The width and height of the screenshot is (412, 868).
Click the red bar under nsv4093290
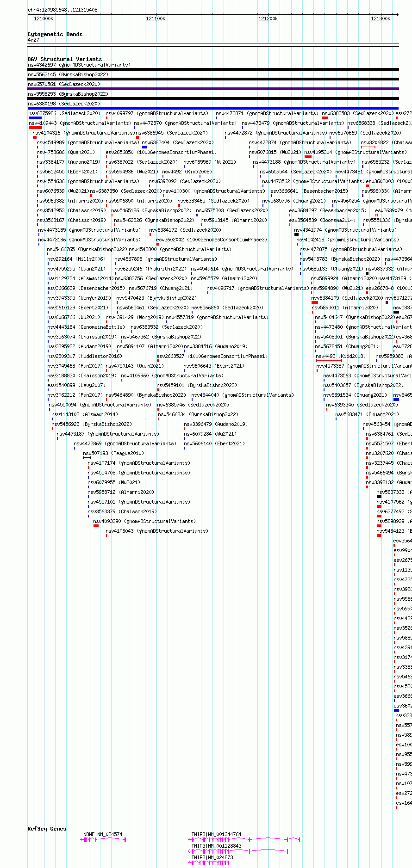click(96, 526)
